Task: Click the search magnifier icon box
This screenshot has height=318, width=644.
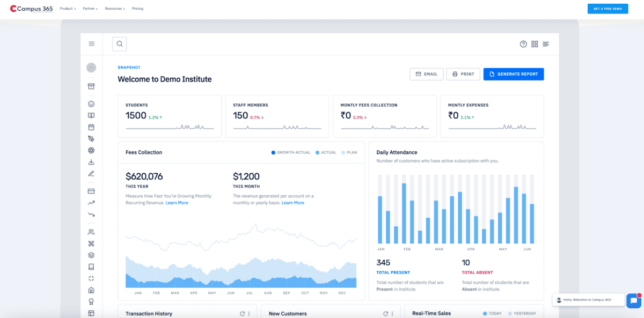Action: [119, 44]
